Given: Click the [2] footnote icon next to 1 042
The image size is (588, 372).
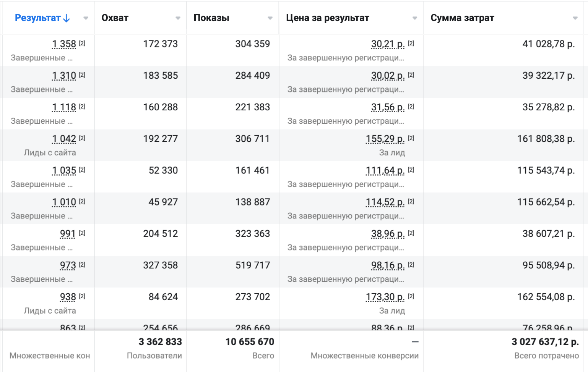Looking at the screenshot, I should point(82,138).
